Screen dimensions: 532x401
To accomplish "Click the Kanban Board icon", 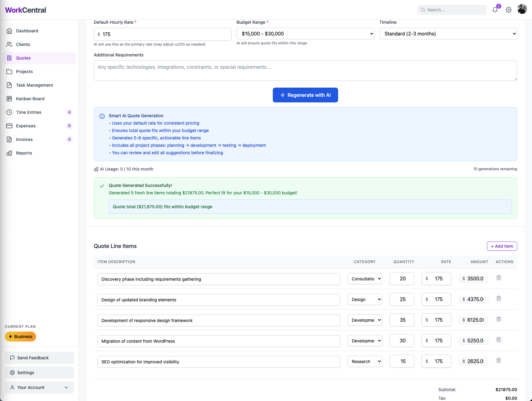I will (x=9, y=99).
